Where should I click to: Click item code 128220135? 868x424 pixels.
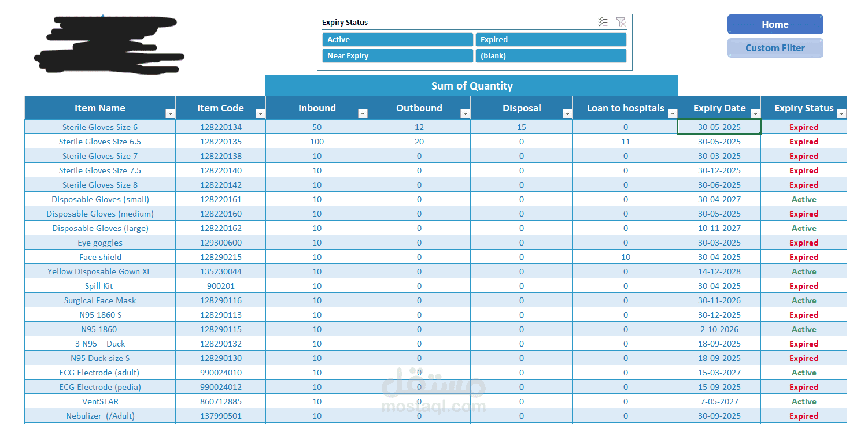[221, 142]
